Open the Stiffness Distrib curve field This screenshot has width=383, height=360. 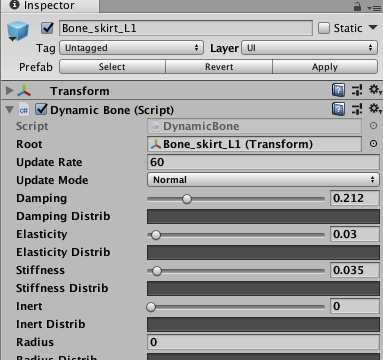point(263,288)
